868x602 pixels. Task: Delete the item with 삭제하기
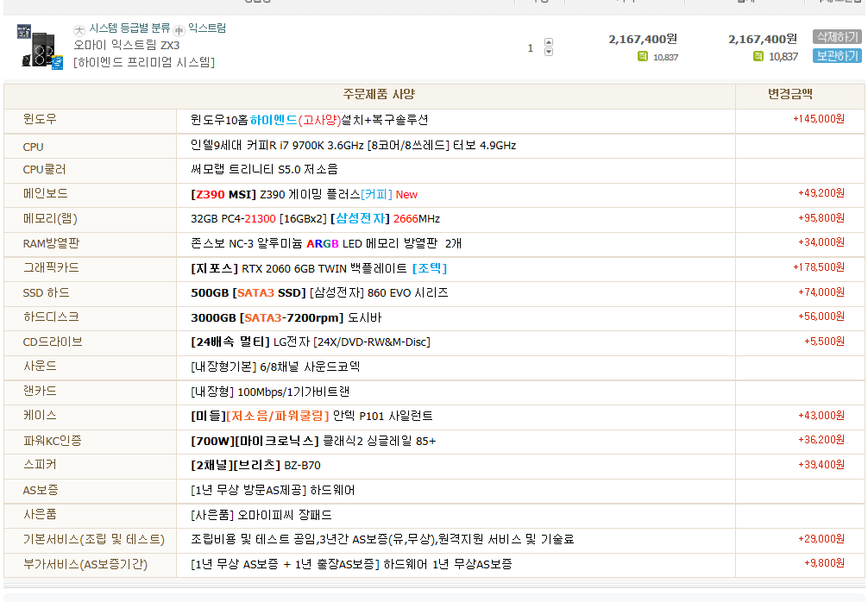pos(837,37)
